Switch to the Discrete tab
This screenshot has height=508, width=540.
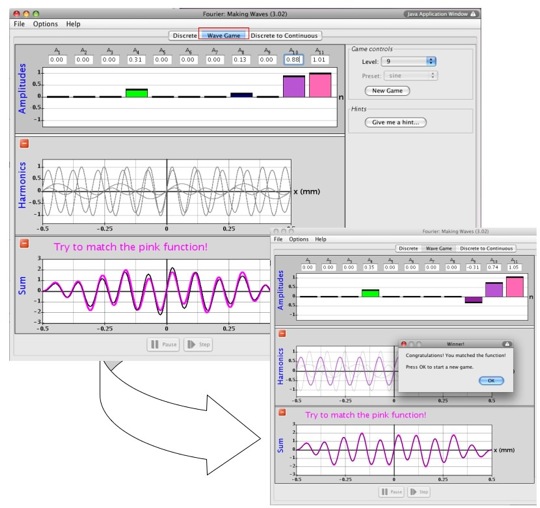tap(185, 35)
